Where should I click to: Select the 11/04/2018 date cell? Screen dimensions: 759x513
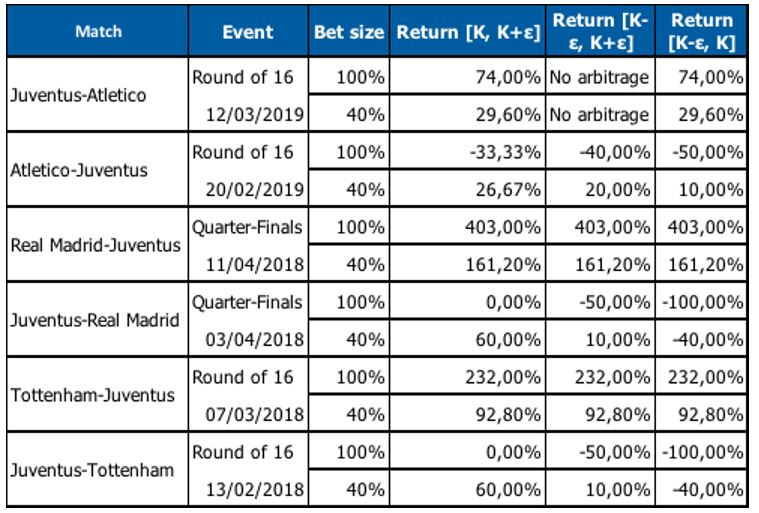(x=248, y=264)
